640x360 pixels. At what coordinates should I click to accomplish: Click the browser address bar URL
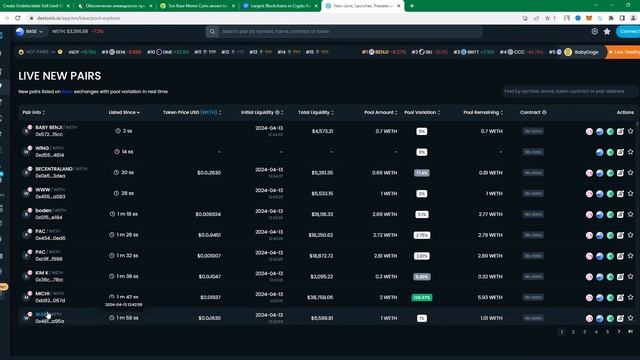78,18
